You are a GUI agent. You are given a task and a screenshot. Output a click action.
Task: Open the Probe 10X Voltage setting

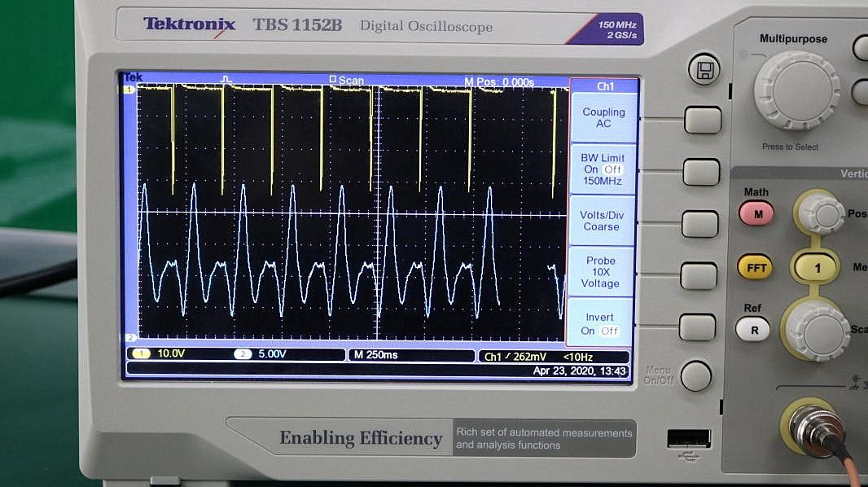pos(601,272)
